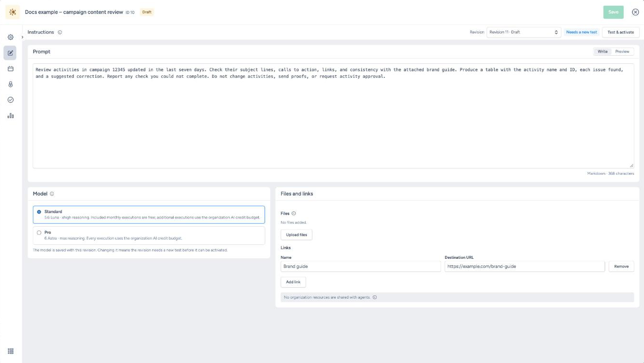Screen dimensions: 644x363
Task: Click the Markdown · 368 characters counter
Action: (610, 173)
